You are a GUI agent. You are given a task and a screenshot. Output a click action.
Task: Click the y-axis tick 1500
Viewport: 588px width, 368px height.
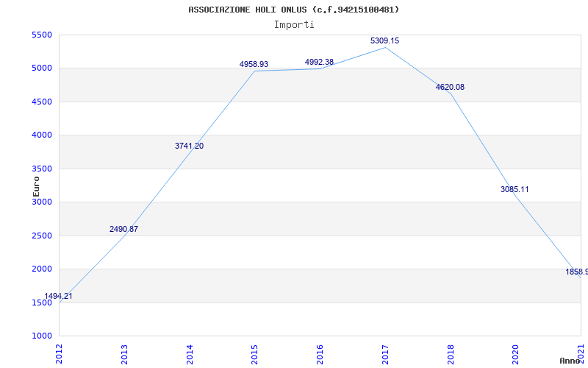pos(42,302)
